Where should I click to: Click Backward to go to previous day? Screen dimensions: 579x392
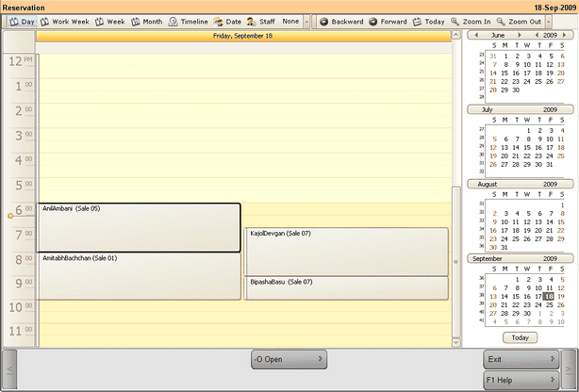pos(339,21)
